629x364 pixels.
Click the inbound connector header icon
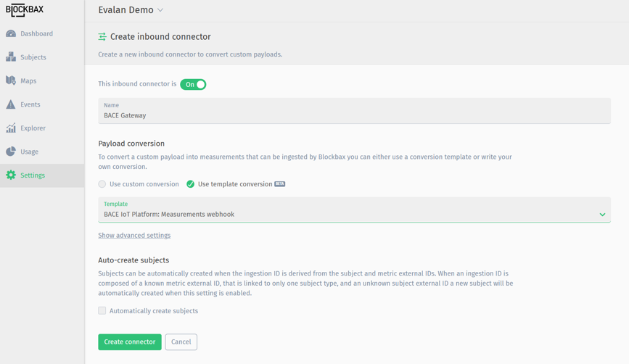click(102, 37)
